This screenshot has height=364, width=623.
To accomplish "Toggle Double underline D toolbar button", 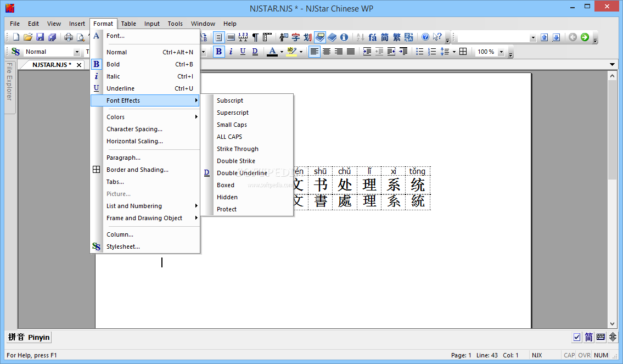I will (x=255, y=52).
